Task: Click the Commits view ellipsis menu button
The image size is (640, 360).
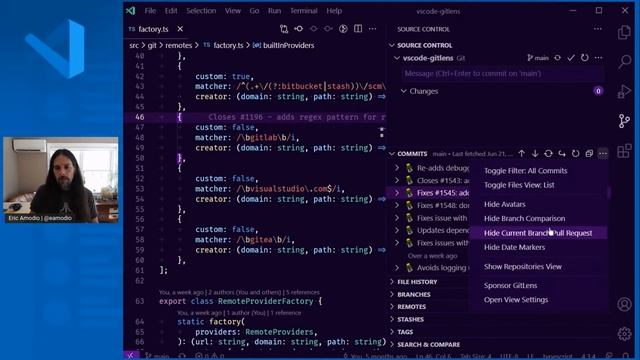Action: pyautogui.click(x=603, y=154)
